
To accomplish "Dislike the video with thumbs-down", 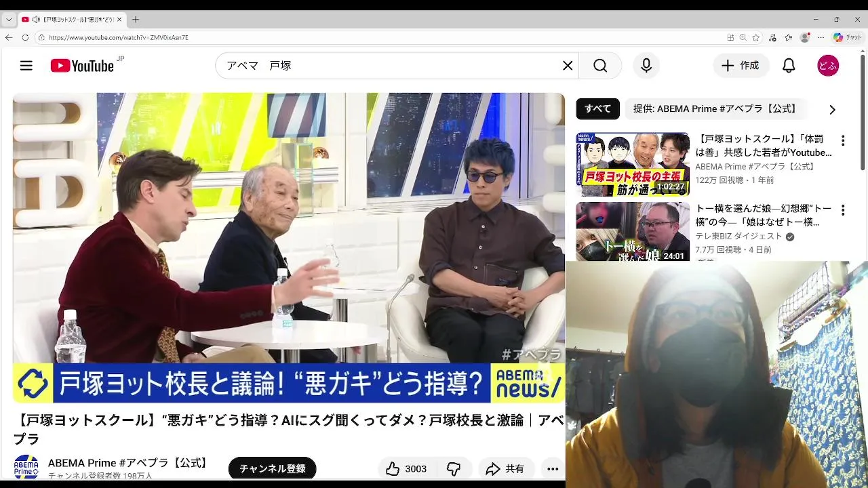I will coord(454,469).
